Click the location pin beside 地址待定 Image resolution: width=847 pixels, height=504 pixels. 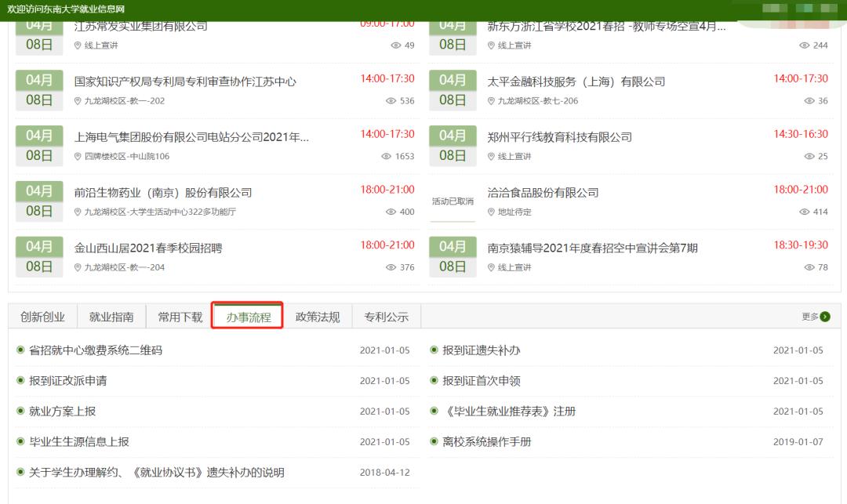(x=491, y=212)
